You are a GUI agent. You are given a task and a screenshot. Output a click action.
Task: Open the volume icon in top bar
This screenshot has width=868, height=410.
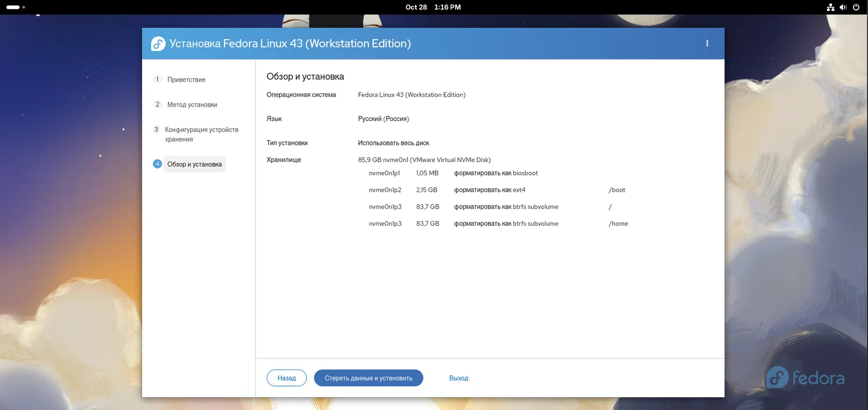tap(843, 8)
